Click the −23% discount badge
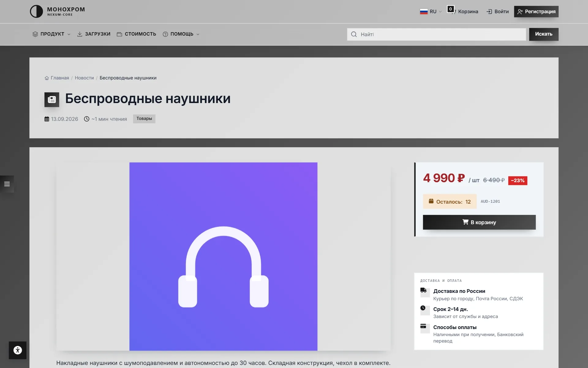 518,181
